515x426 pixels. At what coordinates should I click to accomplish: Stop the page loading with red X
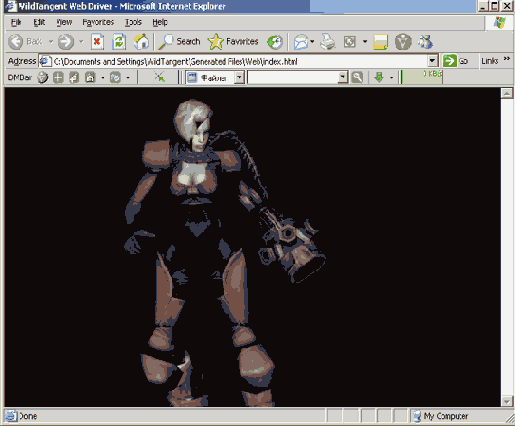(x=97, y=42)
